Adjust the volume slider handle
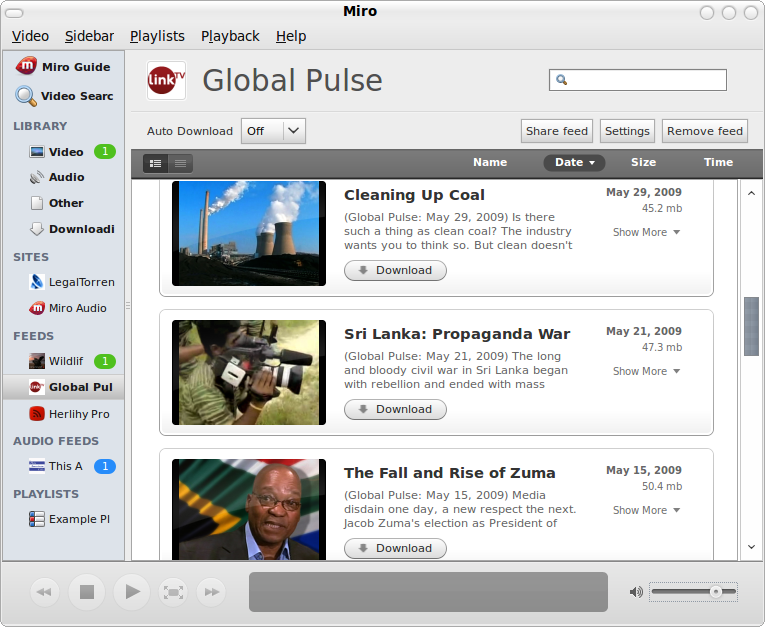 click(x=716, y=592)
